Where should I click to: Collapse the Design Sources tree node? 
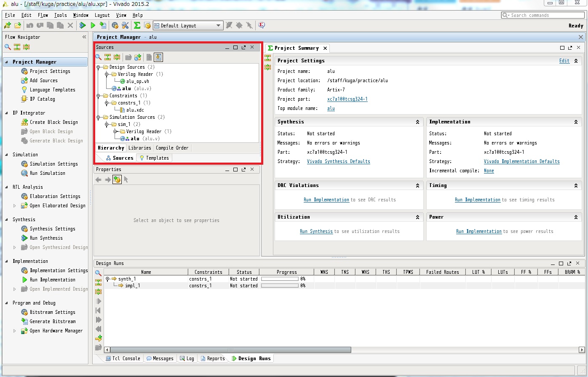click(x=98, y=67)
